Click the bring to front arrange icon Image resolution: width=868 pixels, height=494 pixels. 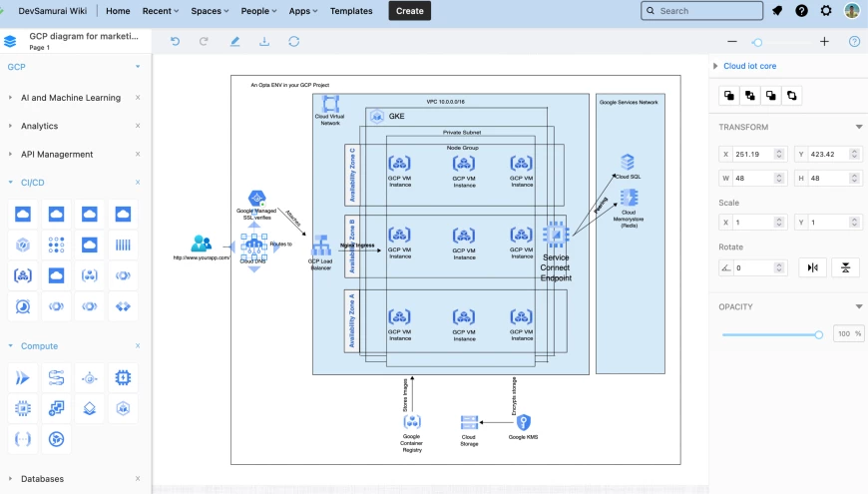tap(729, 95)
